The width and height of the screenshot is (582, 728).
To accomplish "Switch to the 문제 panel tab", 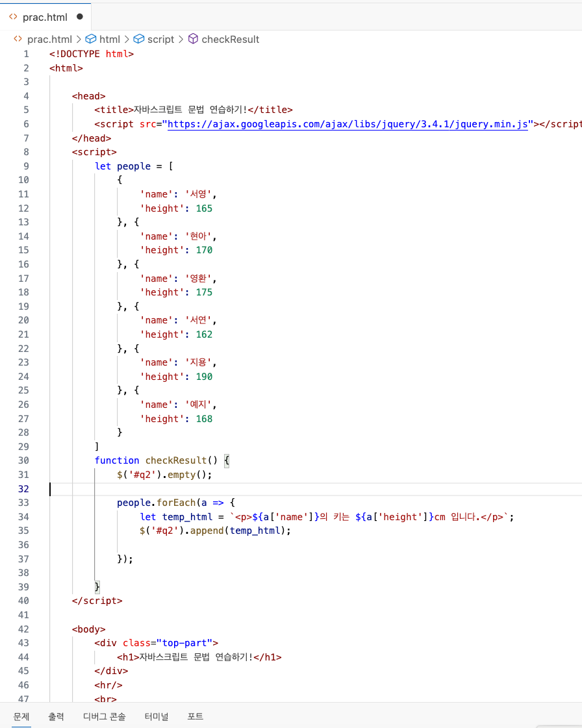I will pos(21,716).
